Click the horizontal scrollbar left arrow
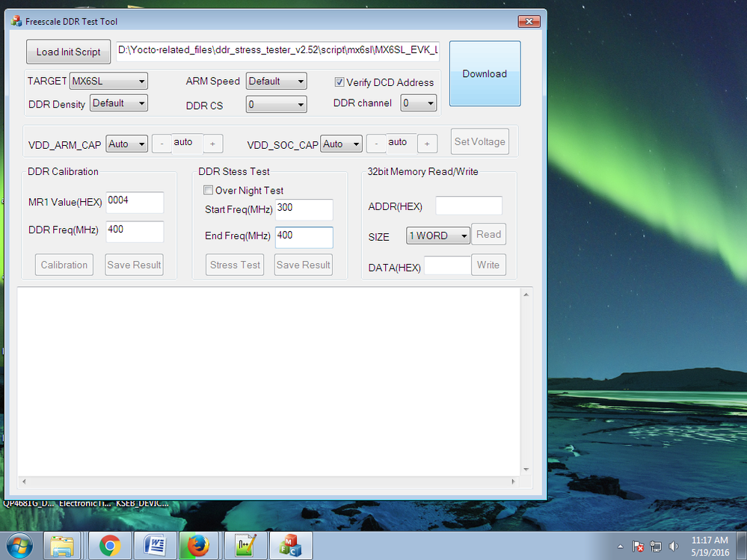 (x=24, y=481)
